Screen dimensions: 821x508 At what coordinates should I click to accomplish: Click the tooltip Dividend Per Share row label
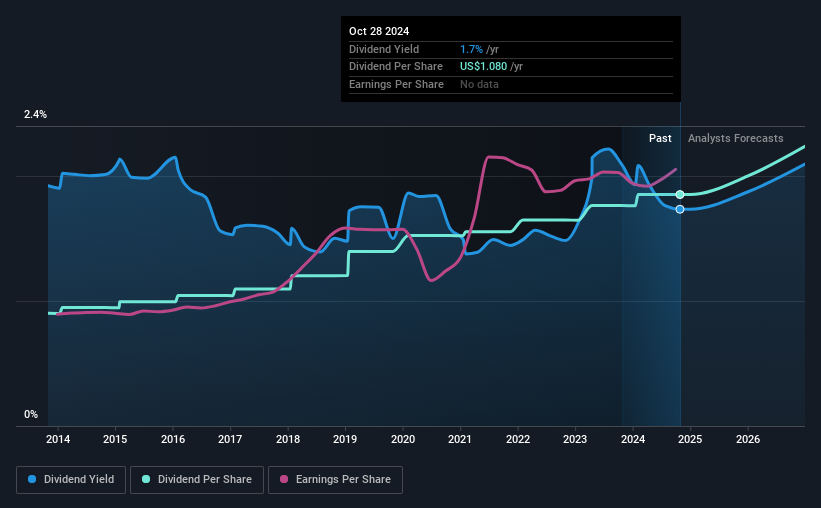point(396,67)
